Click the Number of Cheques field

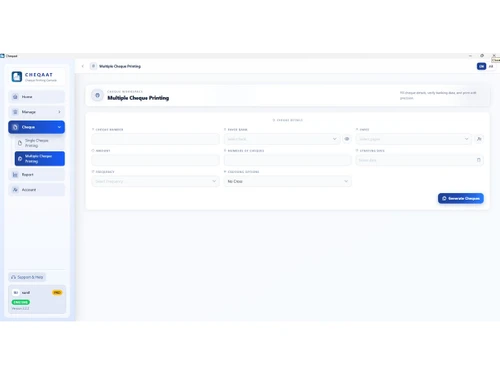tap(288, 160)
